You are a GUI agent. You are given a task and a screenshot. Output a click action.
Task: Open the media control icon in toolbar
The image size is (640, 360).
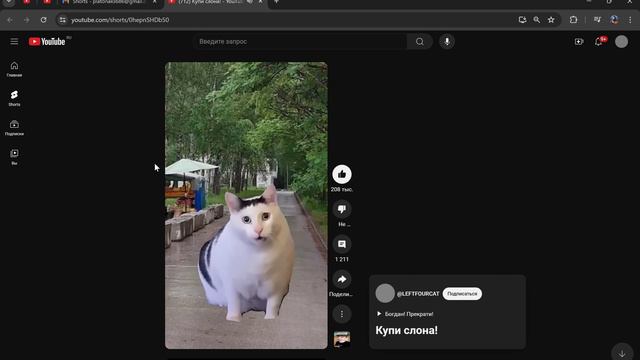pyautogui.click(x=597, y=20)
